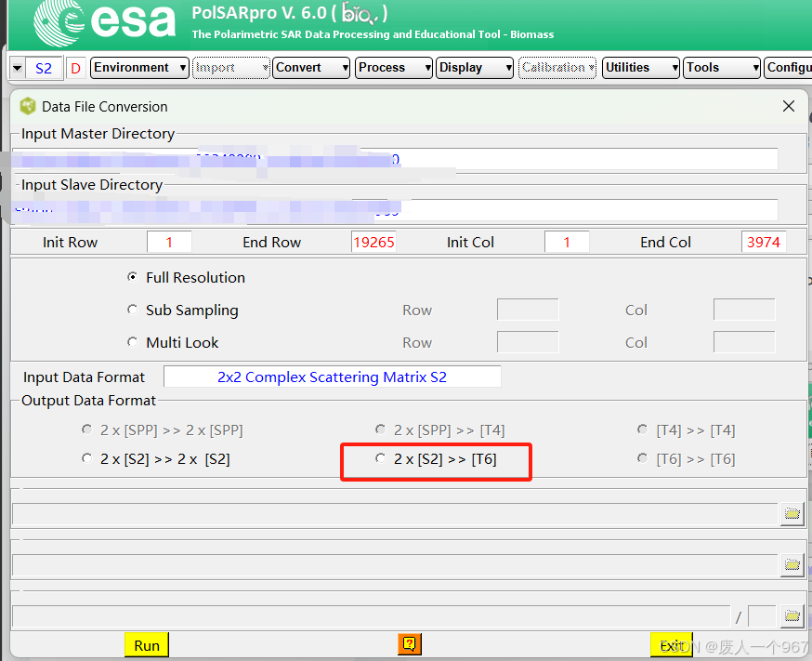
Task: Choose [T6] >> [T6] output format
Action: [643, 458]
